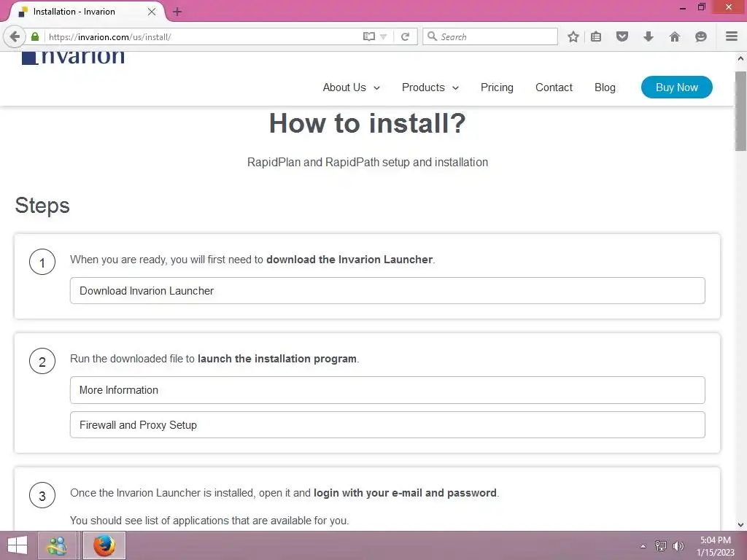Save page to Pocket icon
This screenshot has height=560, width=747.
point(622,36)
